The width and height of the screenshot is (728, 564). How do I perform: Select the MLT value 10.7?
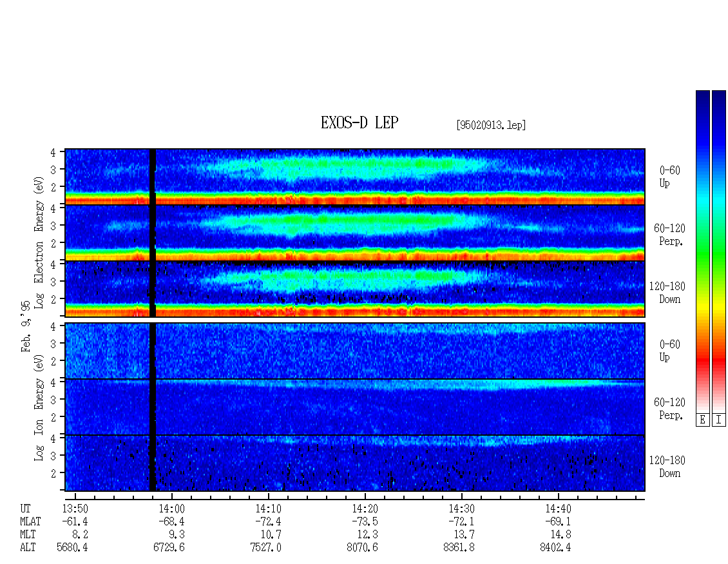pos(271,535)
